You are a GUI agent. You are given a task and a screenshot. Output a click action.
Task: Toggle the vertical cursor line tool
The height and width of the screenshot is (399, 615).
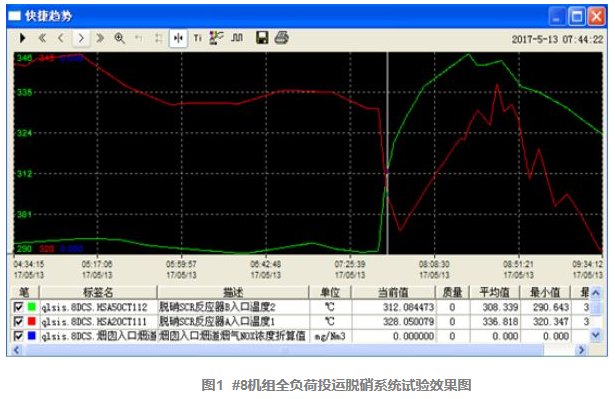point(178,38)
